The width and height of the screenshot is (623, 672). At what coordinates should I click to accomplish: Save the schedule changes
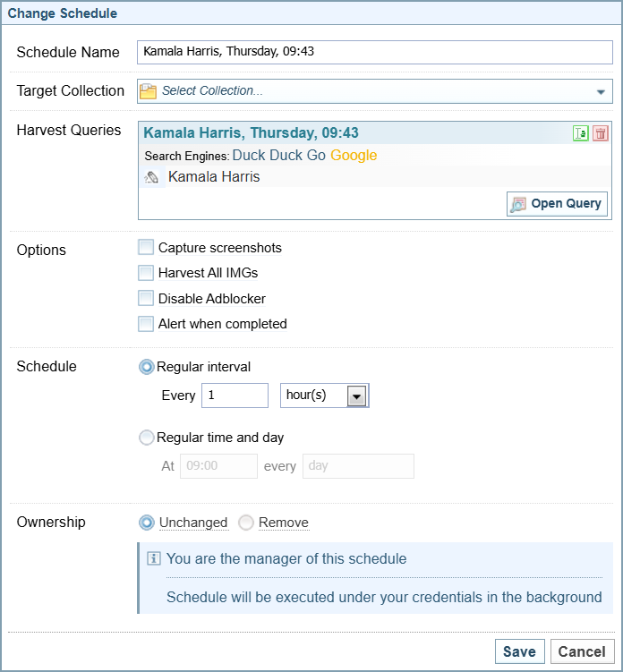pyautogui.click(x=519, y=651)
